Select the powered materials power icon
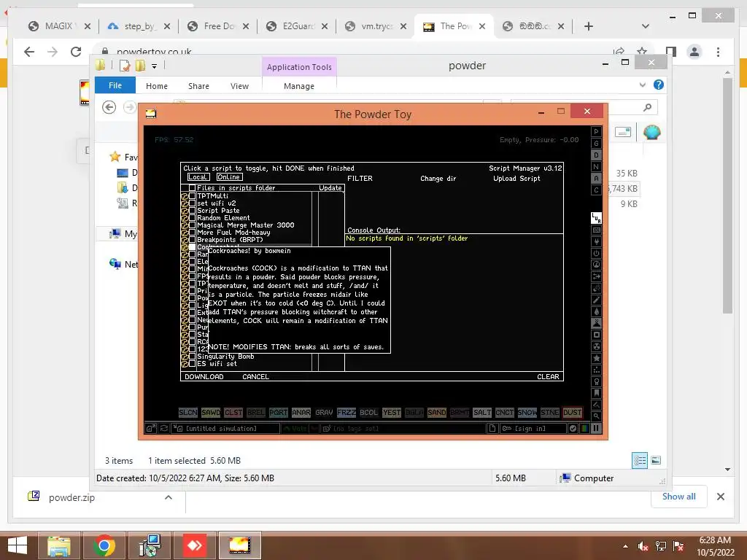This screenshot has width=747, height=560. 596,253
